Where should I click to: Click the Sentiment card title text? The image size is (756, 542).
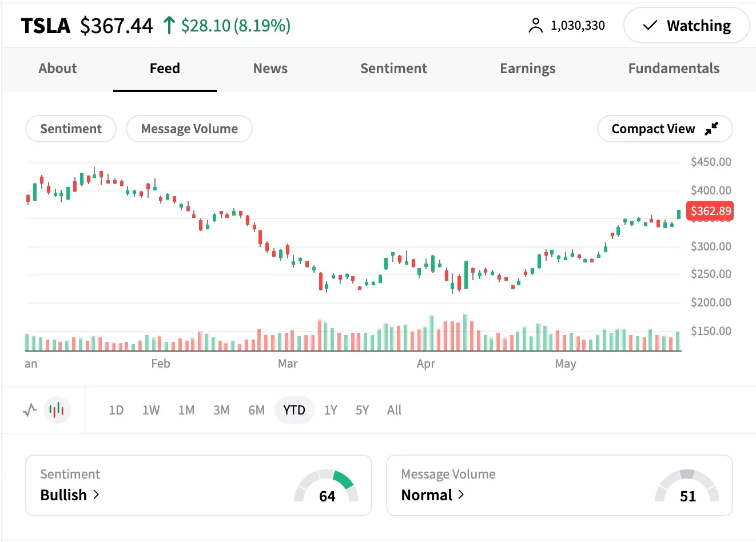(70, 474)
